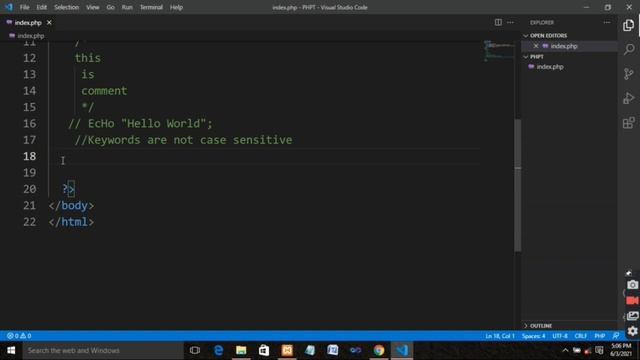Open Google Chrome from taskbar

pos(379,350)
